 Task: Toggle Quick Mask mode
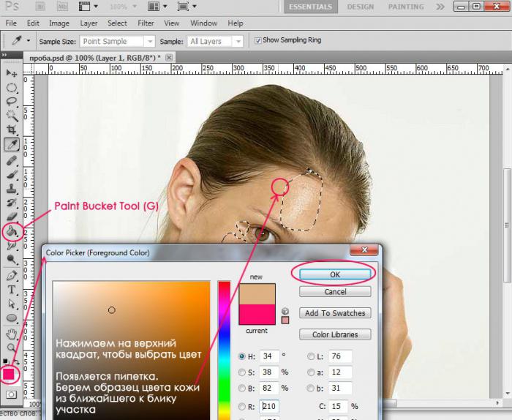12,394
